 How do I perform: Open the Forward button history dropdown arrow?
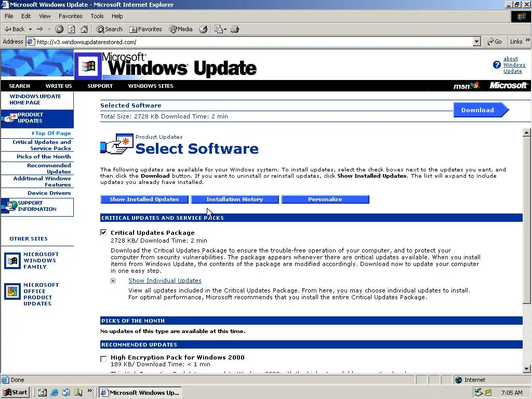point(49,30)
